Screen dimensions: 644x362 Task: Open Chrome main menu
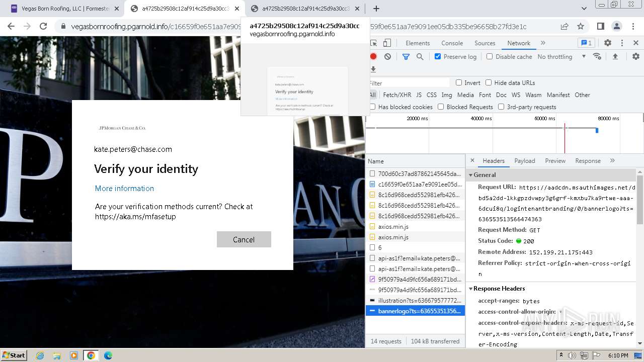tap(632, 27)
